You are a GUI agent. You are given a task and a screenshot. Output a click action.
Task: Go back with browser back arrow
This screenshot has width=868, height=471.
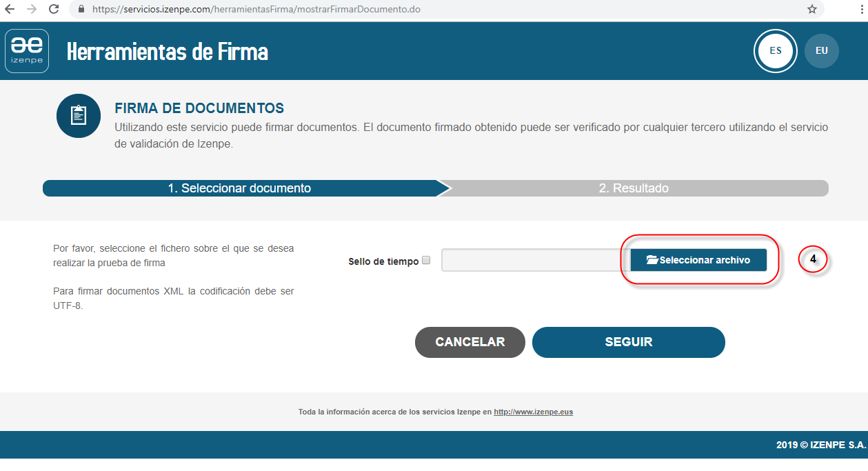coord(10,10)
